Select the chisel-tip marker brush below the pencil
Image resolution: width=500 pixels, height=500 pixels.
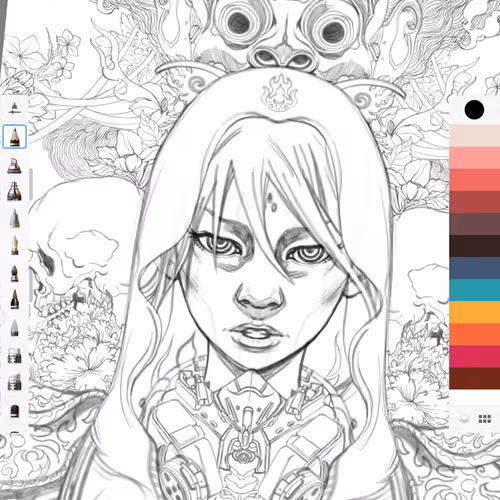click(x=14, y=166)
